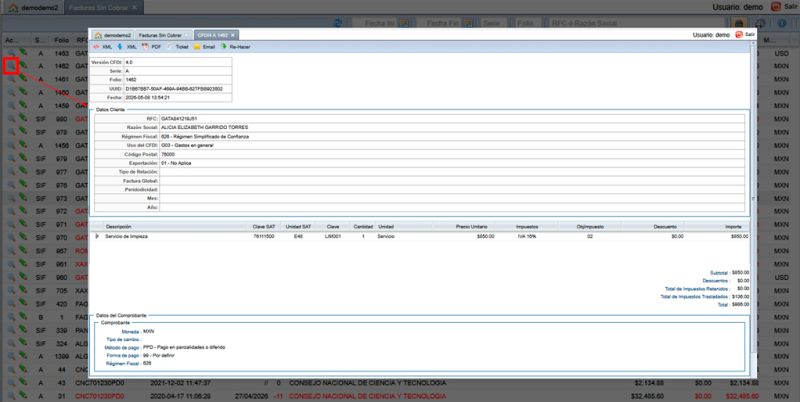Click Salir logout icon in popup header
The image size is (800, 402).
click(x=739, y=35)
